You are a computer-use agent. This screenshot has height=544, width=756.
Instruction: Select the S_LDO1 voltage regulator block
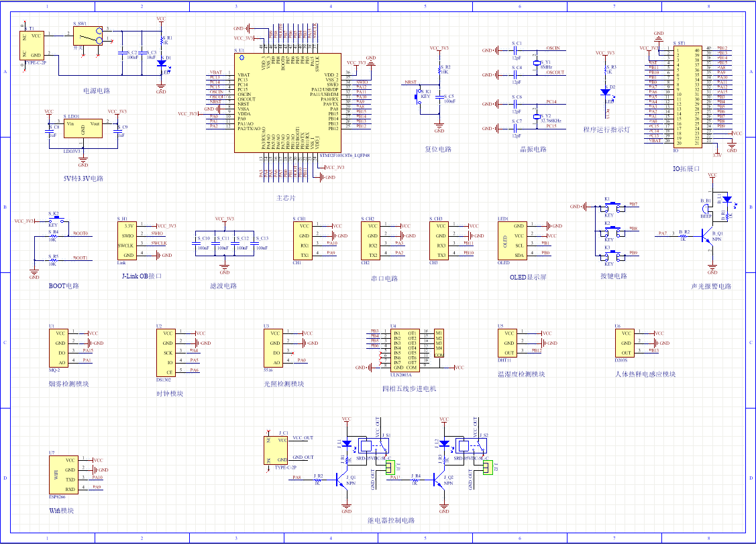point(83,128)
